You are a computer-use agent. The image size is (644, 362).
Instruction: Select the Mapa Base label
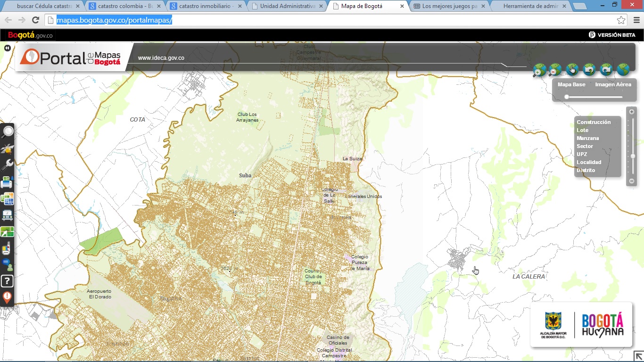point(571,85)
